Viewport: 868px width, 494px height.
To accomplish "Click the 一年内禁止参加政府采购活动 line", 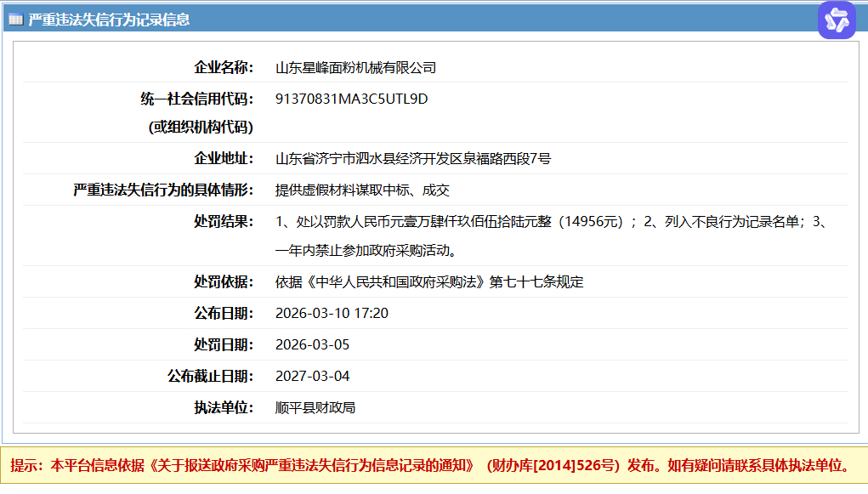I will 372,251.
